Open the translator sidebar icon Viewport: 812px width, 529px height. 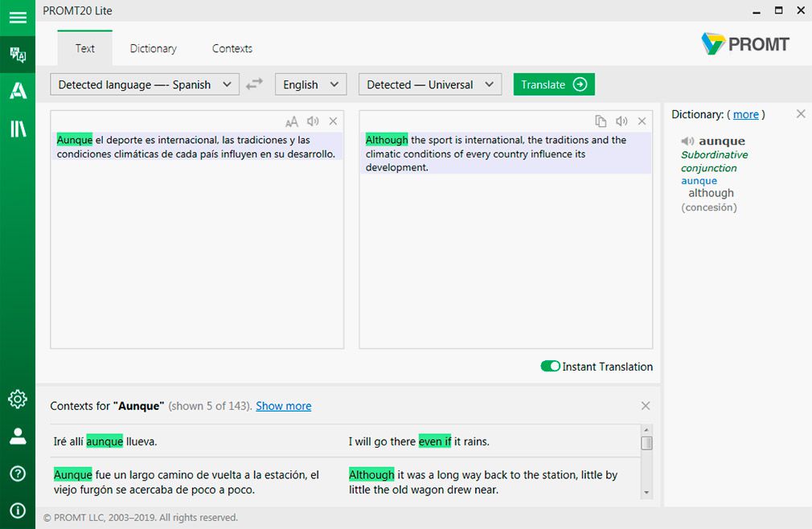tap(18, 55)
